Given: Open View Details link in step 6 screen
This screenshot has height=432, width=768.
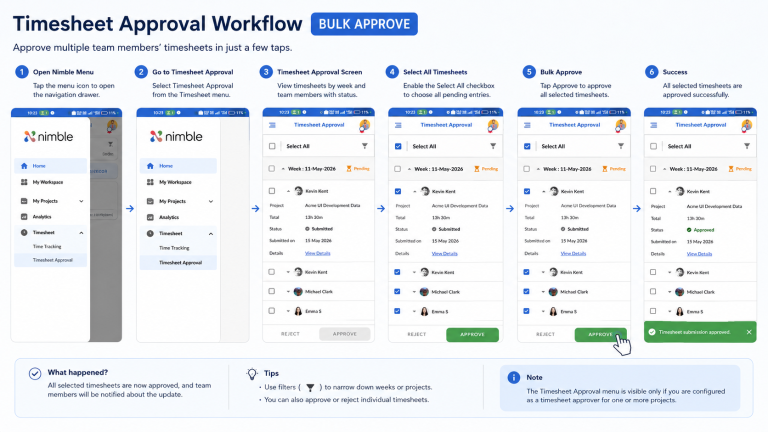Looking at the screenshot, I should tap(699, 254).
